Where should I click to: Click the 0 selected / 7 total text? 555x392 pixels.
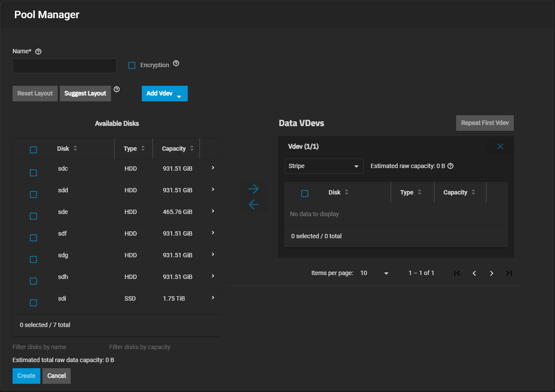(45, 325)
